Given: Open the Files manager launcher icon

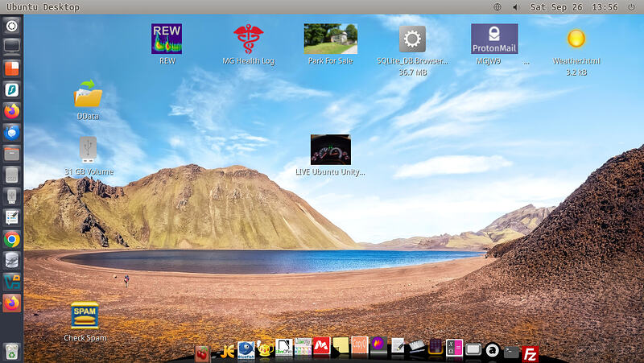Looking at the screenshot, I should (11, 154).
